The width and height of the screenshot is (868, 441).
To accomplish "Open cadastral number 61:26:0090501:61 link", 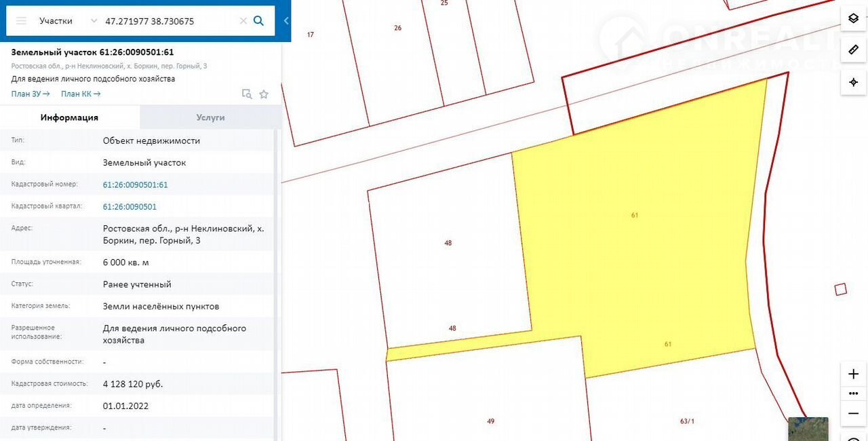I will [x=135, y=185].
